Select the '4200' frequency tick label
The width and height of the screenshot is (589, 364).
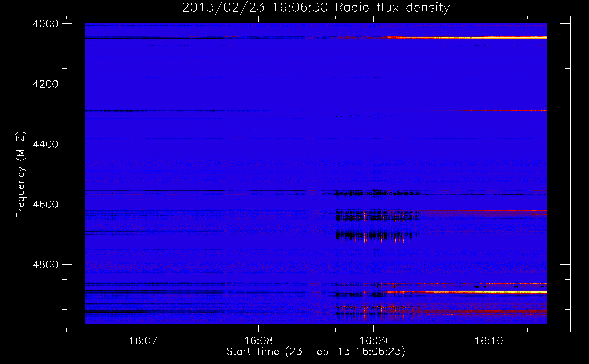point(46,84)
